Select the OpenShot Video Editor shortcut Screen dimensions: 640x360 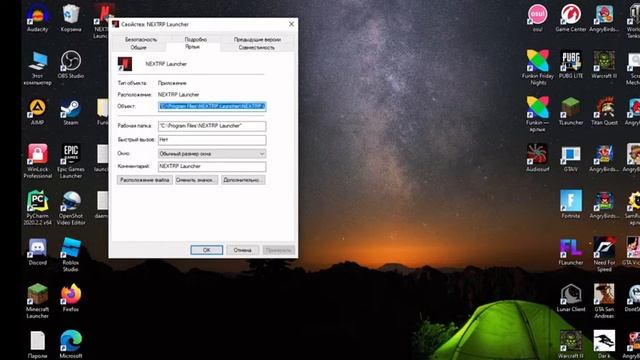click(x=71, y=207)
